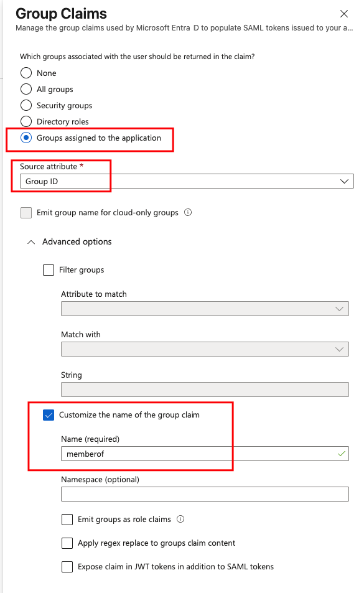The width and height of the screenshot is (364, 593).
Task: Enable Apply regex replace checkbox
Action: pyautogui.click(x=67, y=543)
